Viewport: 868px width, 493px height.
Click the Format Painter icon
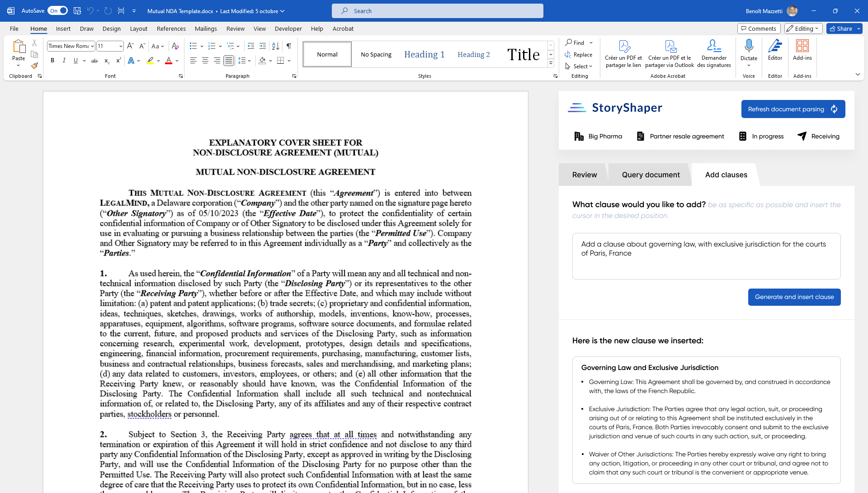pos(34,66)
